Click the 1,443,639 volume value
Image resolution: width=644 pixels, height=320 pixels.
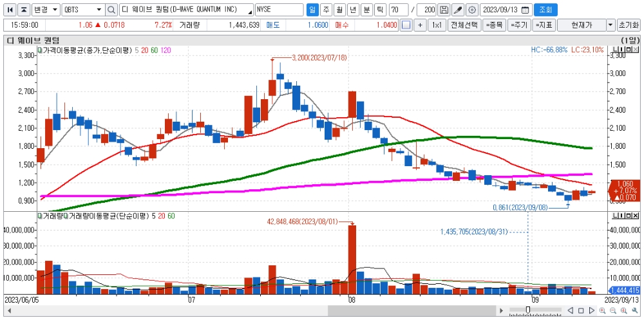(x=244, y=25)
